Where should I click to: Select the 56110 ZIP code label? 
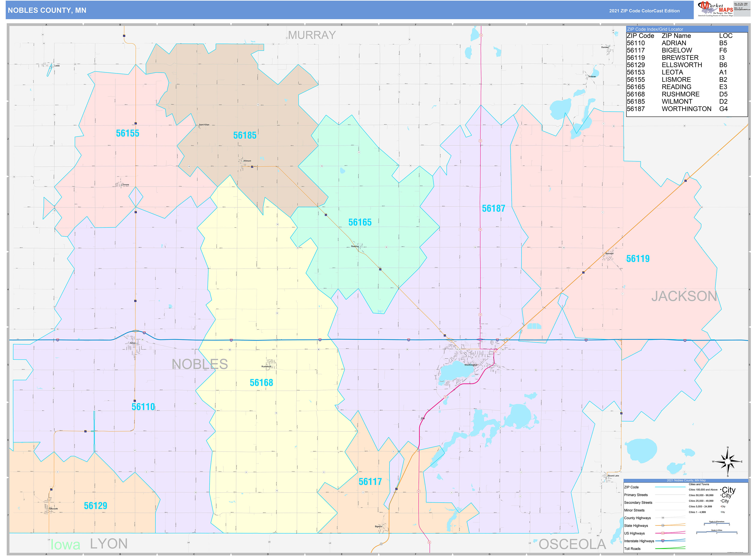[x=143, y=407]
